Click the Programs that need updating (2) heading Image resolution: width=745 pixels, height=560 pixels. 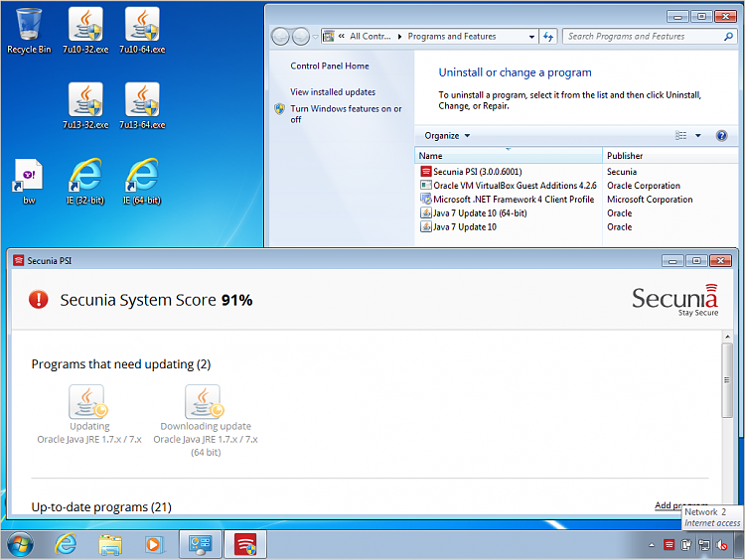(x=120, y=364)
